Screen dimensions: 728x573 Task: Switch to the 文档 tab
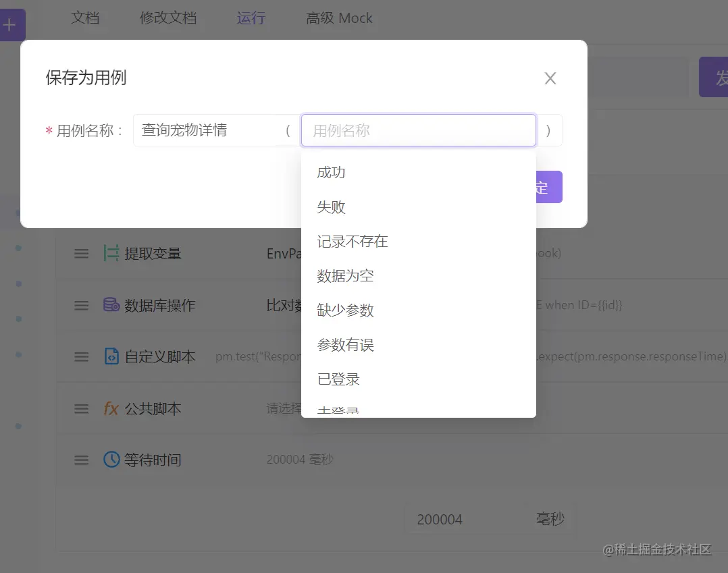tap(85, 18)
